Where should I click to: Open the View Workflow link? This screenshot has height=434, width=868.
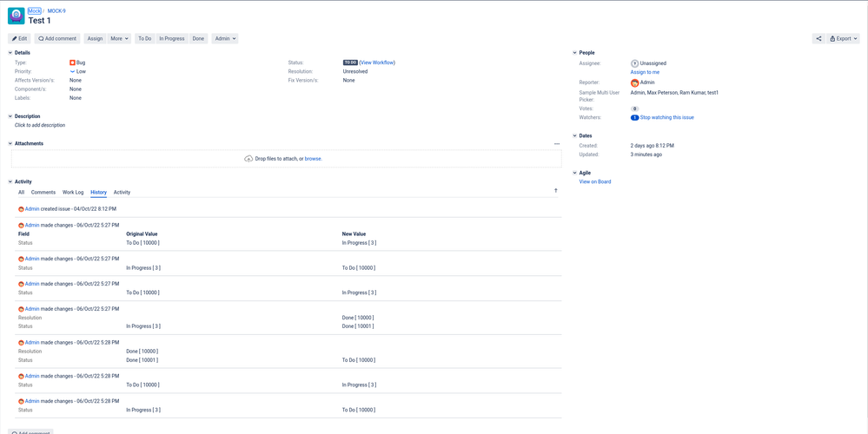pos(377,63)
